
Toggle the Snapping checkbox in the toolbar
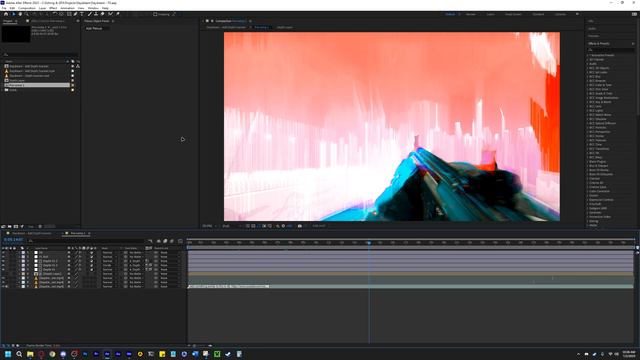[155, 14]
